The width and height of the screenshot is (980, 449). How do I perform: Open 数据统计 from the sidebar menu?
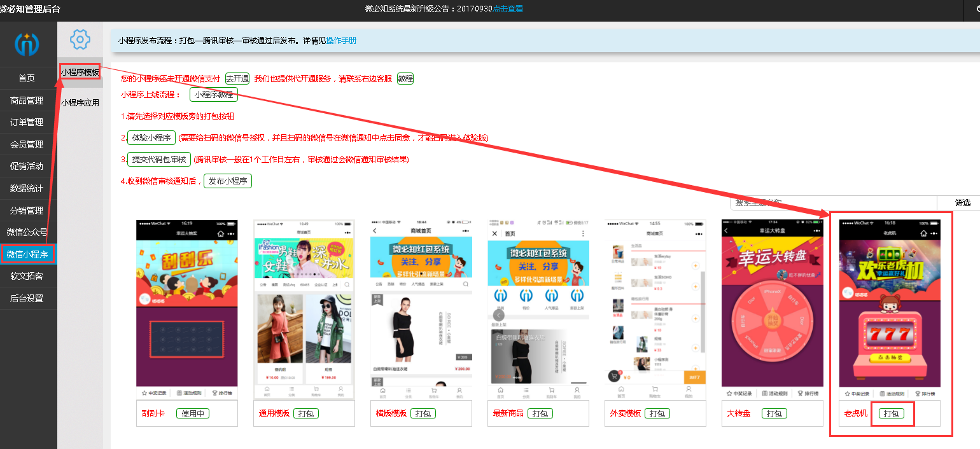pyautogui.click(x=27, y=188)
